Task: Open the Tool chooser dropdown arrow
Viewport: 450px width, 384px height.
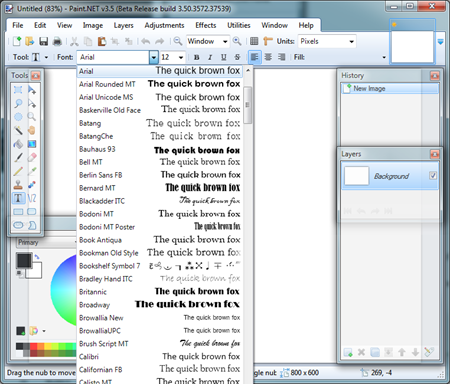Action: pos(46,57)
